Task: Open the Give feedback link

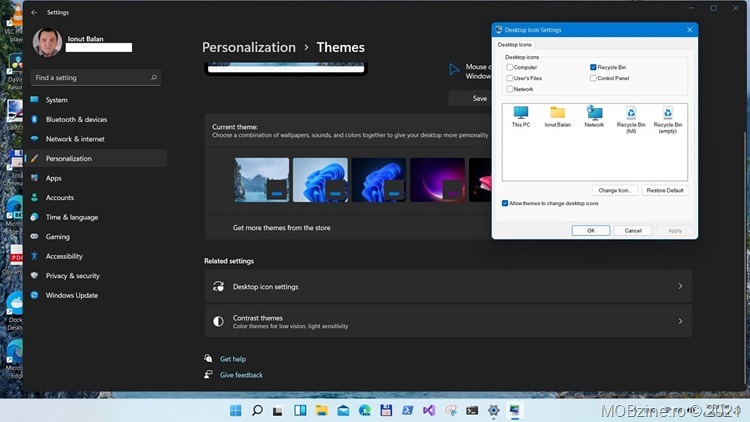Action: [241, 375]
